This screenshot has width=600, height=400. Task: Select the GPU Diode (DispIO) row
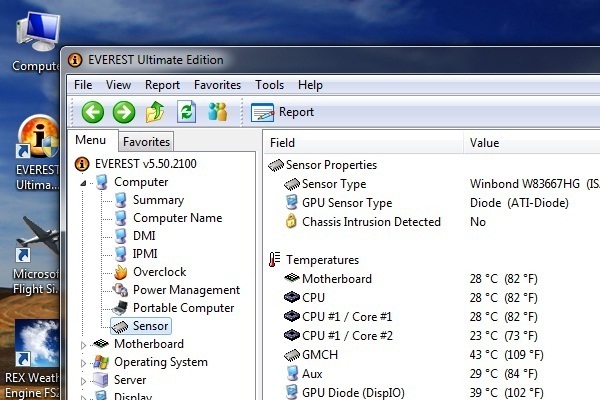(345, 393)
